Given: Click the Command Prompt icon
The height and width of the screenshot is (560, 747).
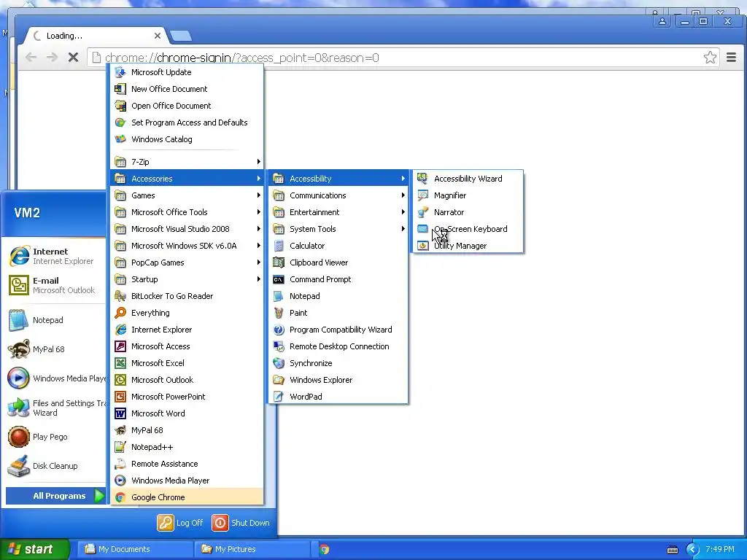Looking at the screenshot, I should coord(279,279).
